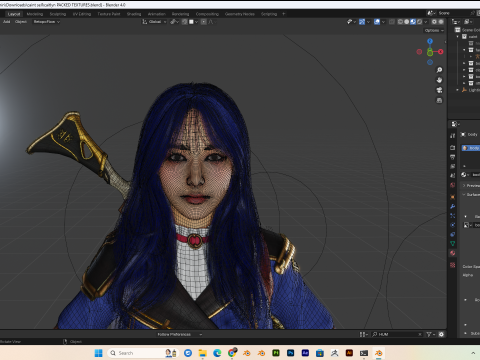Open the Object Constraints properties tab
Viewport: 480px width, 360px height.
coord(452,234)
